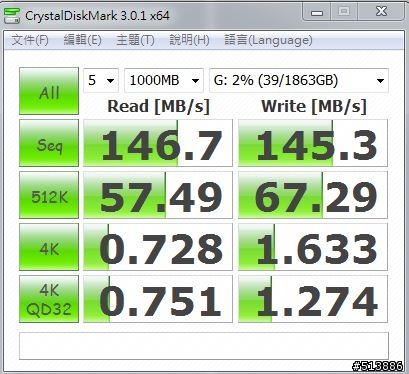Start the 4K QD32 test
The width and height of the screenshot is (409, 374).
49,299
